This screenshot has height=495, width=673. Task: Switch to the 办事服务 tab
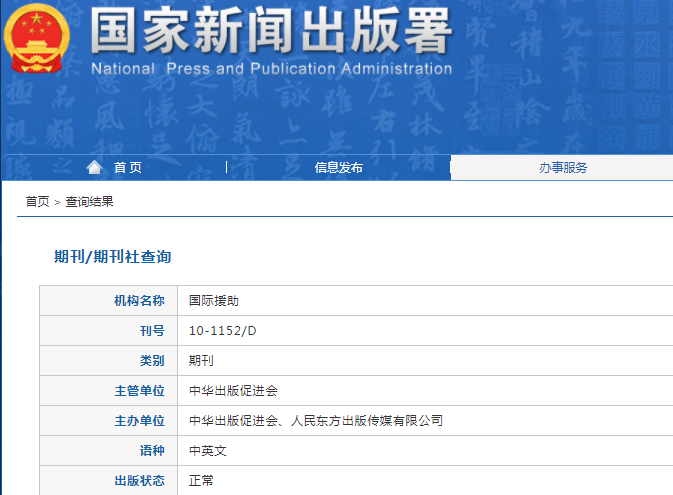(563, 167)
